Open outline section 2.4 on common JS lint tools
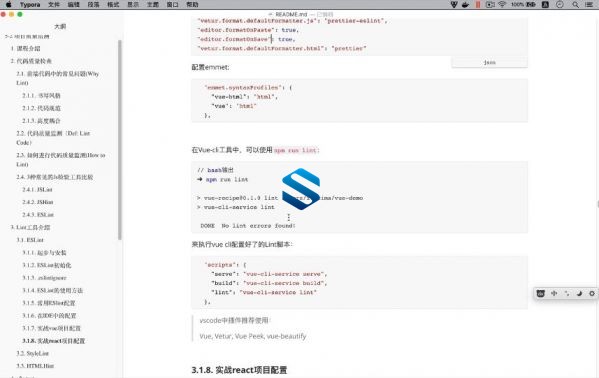Viewport: 599px width, 378px height. click(x=55, y=177)
